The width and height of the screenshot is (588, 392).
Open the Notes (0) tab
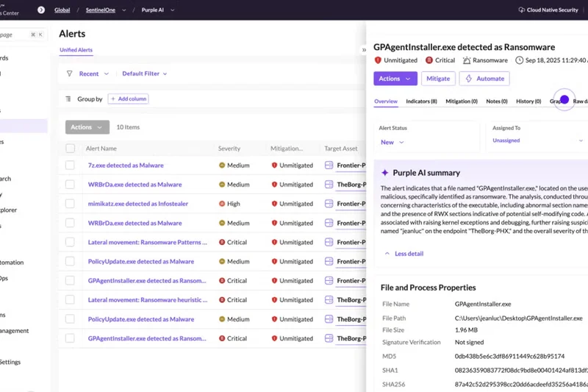pos(497,101)
